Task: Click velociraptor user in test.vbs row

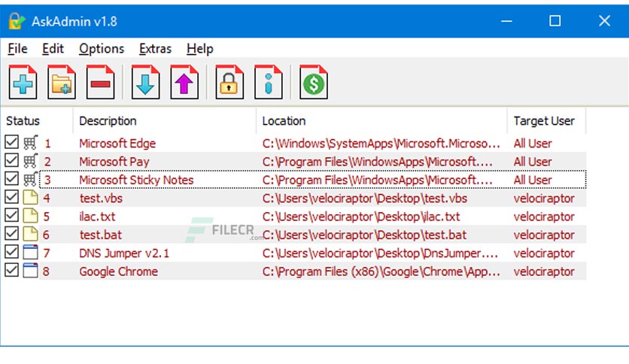Action: point(544,199)
